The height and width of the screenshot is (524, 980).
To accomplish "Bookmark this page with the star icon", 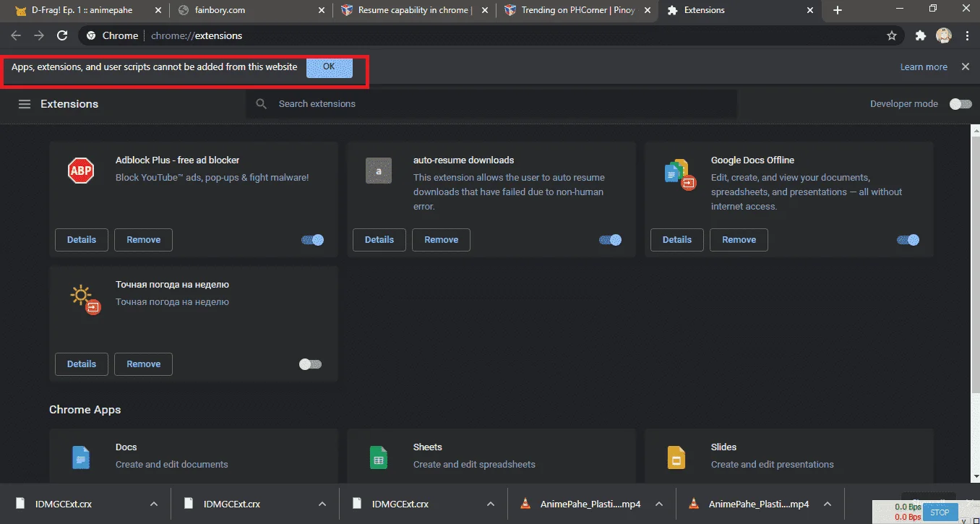I will click(x=892, y=35).
